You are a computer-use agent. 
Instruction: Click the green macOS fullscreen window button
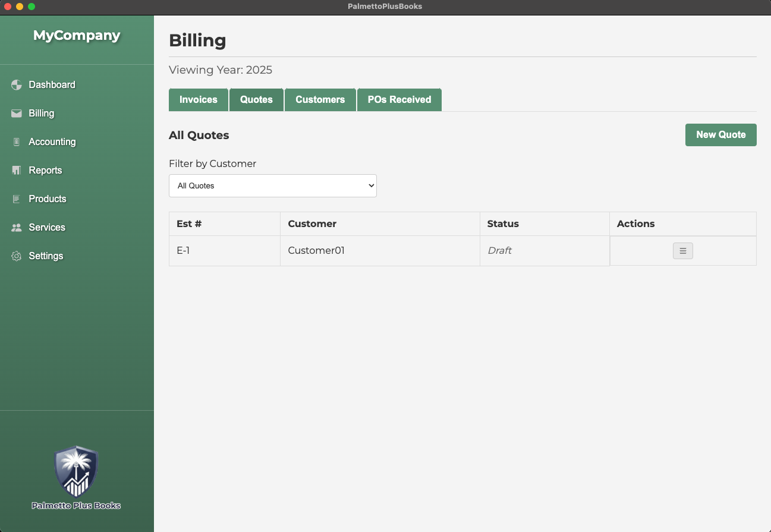pos(32,7)
